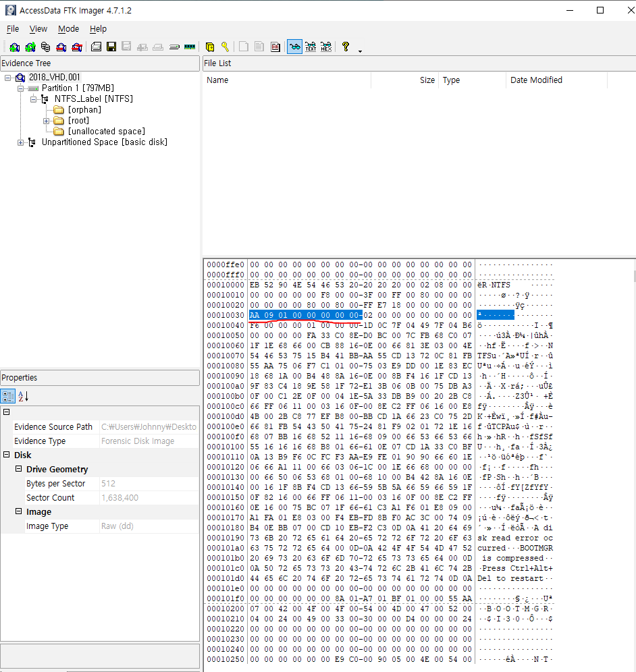636x672 pixels.
Task: Open the File menu
Action: coord(13,29)
